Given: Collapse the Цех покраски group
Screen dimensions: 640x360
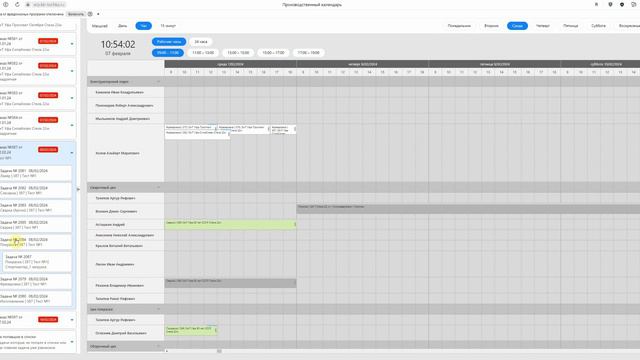Looking at the screenshot, I should pyautogui.click(x=159, y=309).
